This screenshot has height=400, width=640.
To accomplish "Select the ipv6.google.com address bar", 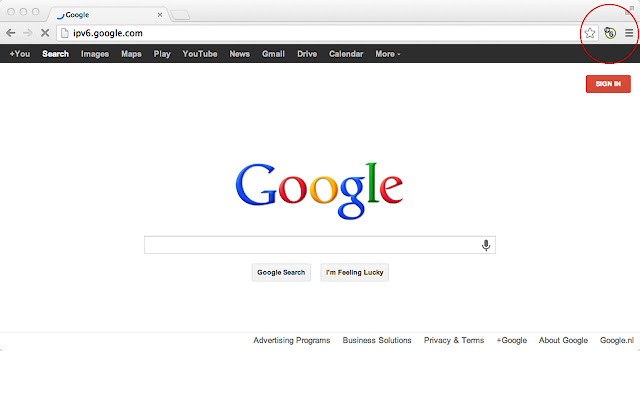I will pyautogui.click(x=318, y=33).
